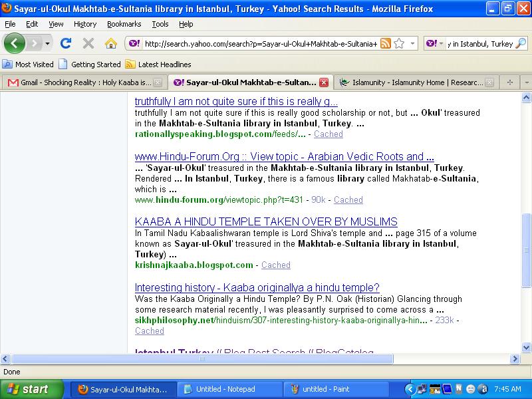Open the Bookmarks menu

click(x=124, y=24)
